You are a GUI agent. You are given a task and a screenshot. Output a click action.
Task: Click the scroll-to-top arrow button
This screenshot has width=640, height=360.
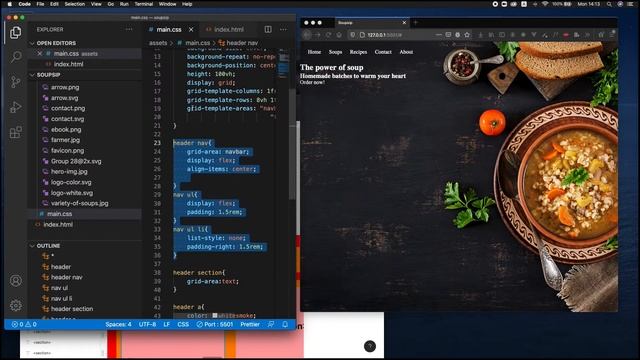pos(370,346)
